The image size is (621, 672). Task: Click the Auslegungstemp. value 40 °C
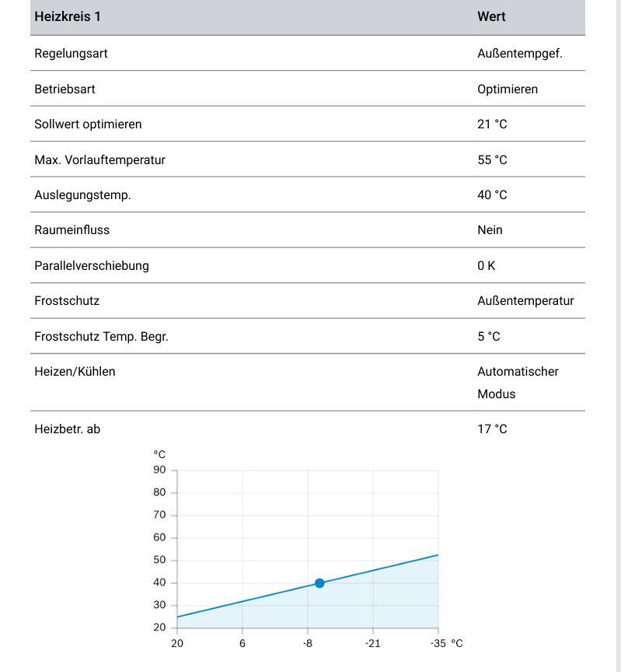coord(492,195)
